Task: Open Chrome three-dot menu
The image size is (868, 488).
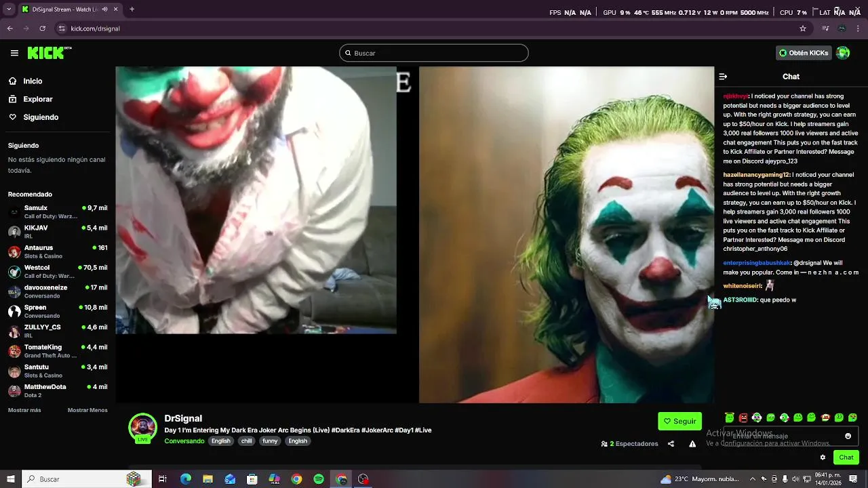Action: pyautogui.click(x=859, y=28)
